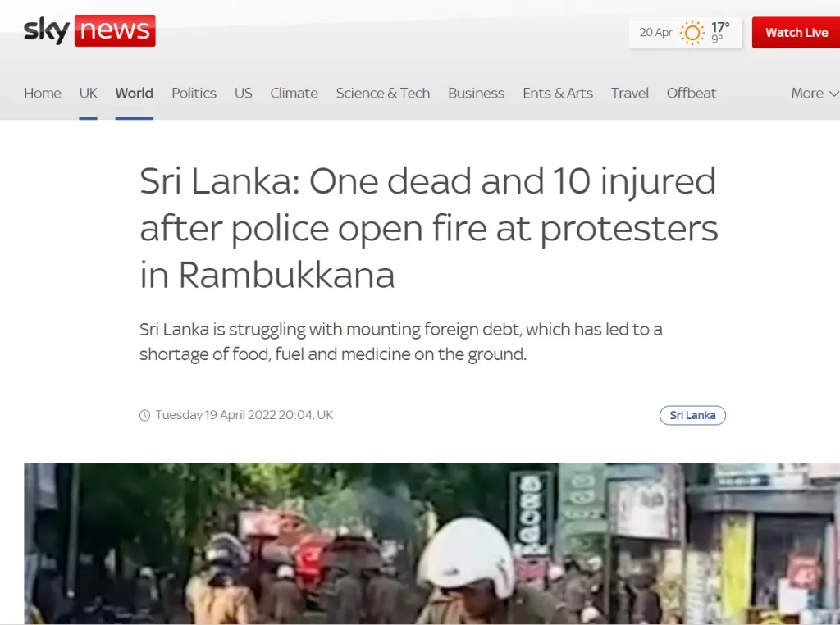Navigate to the US section
This screenshot has height=625, width=840.
pos(243,94)
